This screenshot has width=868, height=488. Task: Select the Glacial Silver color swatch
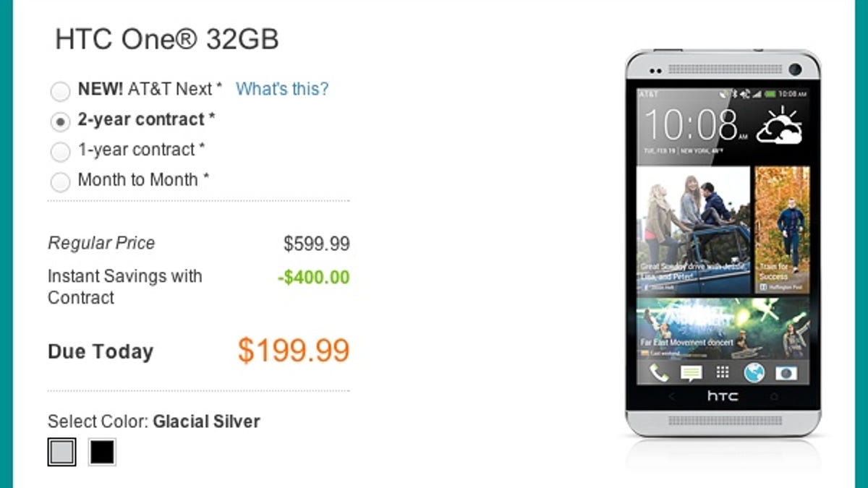pyautogui.click(x=61, y=452)
